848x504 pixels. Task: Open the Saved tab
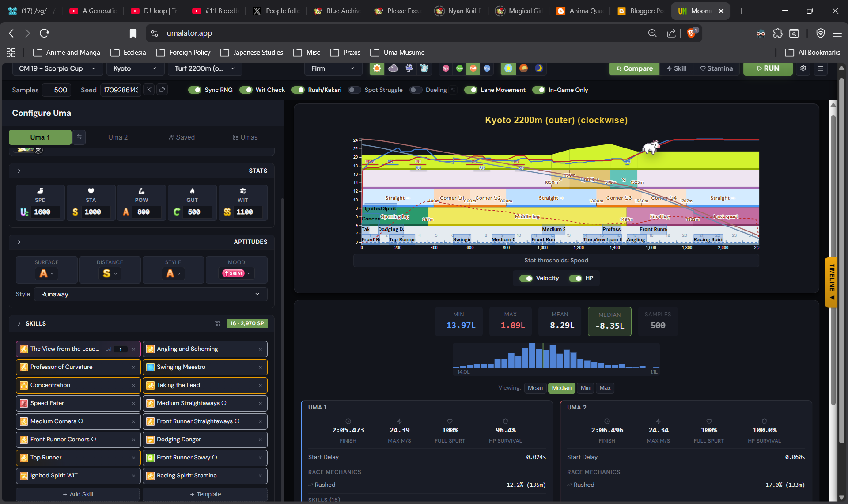182,137
